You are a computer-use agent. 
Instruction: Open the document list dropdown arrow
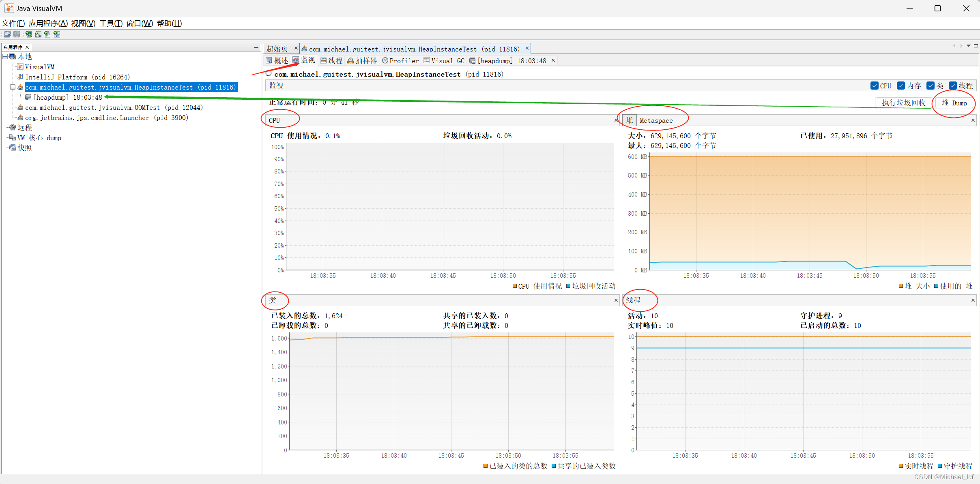tap(969, 46)
